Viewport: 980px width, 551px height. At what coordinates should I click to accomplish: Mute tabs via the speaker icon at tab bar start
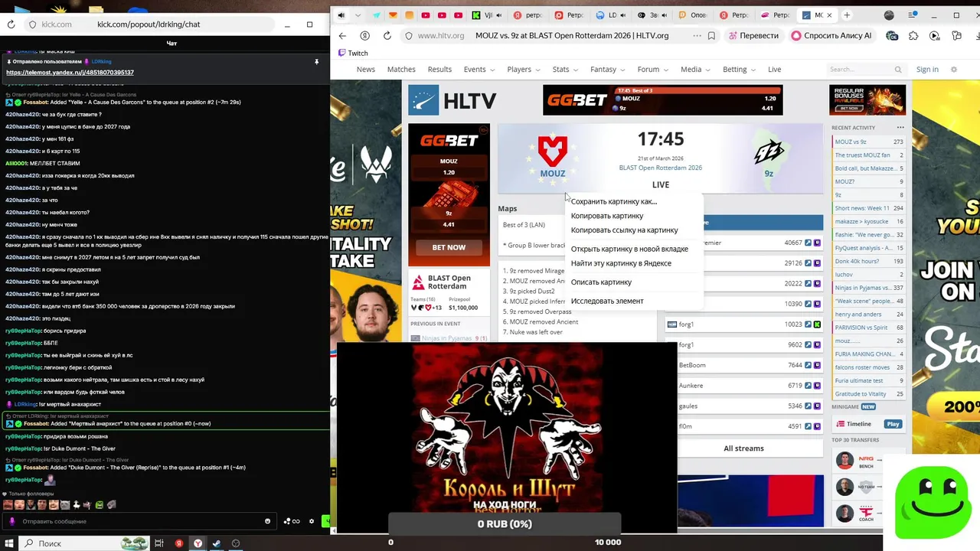point(341,15)
